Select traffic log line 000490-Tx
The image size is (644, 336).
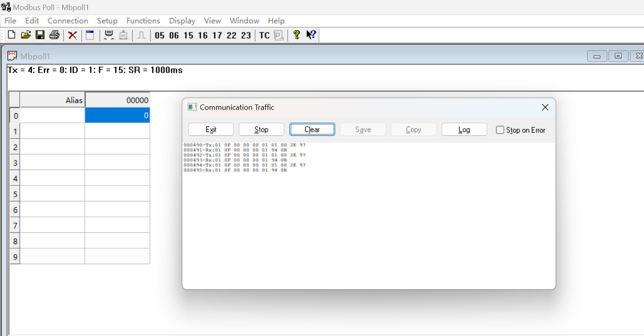(x=245, y=145)
